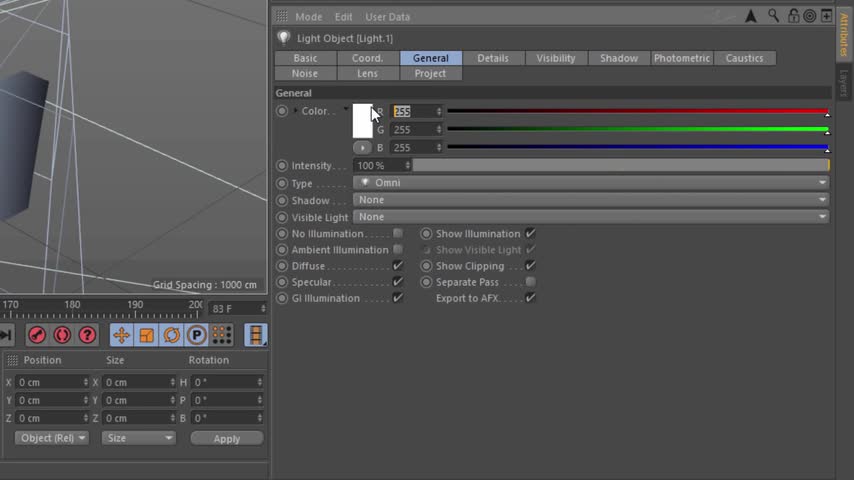This screenshot has height=480, width=854.
Task: Click the Color animation dot
Action: [x=282, y=111]
